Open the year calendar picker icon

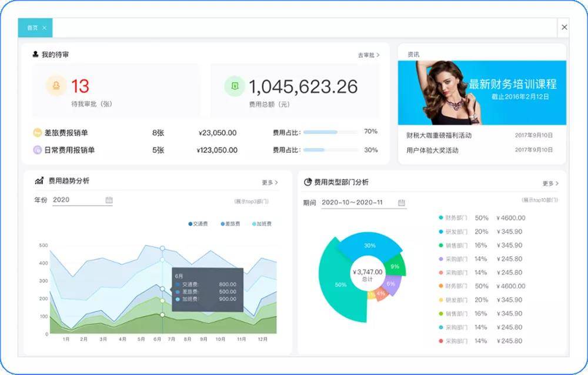(x=109, y=200)
